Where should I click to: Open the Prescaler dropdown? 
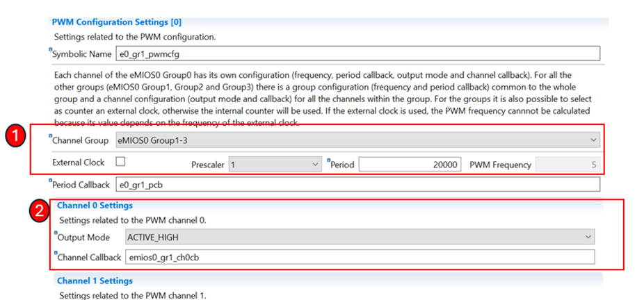click(275, 165)
